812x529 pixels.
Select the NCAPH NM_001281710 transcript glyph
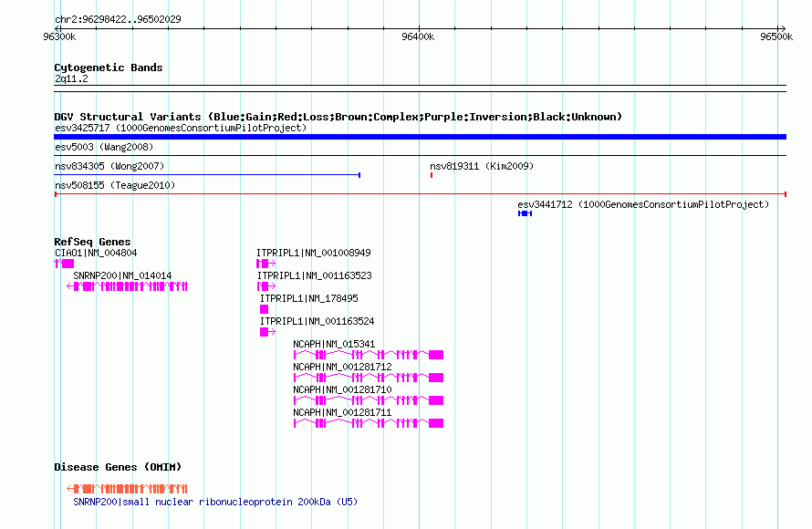click(369, 400)
